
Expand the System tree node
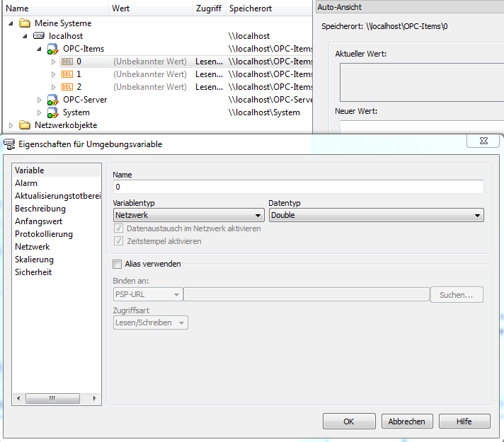[39, 112]
